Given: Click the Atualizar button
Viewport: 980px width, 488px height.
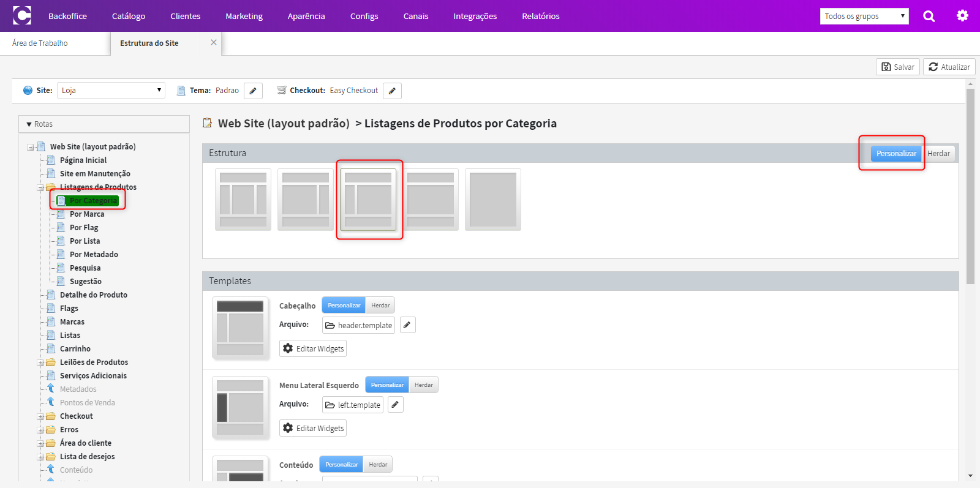Looking at the screenshot, I should [949, 67].
